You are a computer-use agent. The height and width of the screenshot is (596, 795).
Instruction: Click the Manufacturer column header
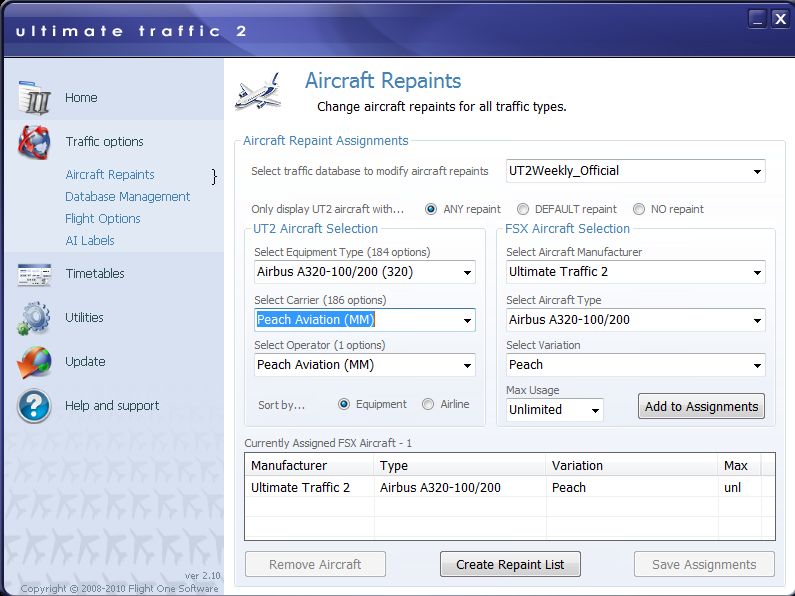310,465
